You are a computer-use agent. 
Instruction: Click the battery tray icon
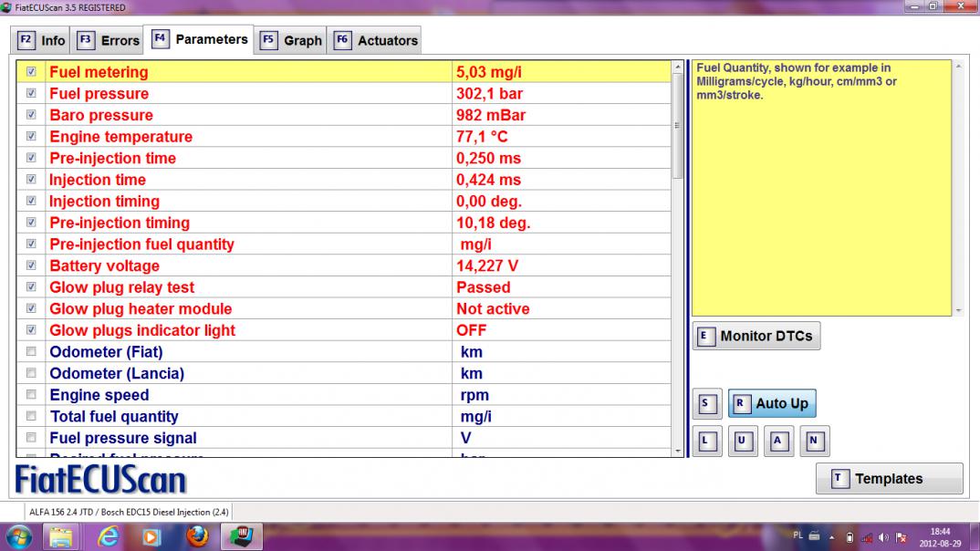850,537
